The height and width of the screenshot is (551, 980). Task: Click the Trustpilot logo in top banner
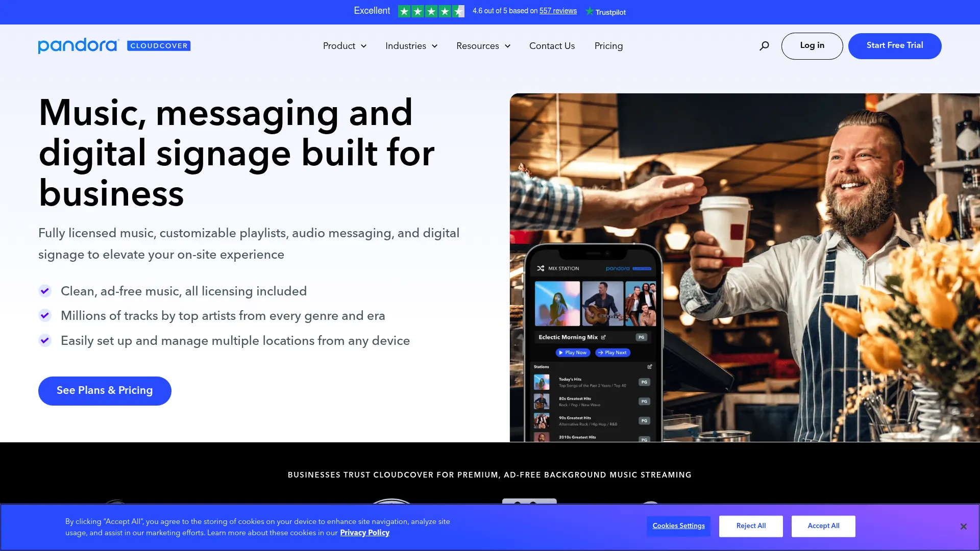tap(605, 12)
